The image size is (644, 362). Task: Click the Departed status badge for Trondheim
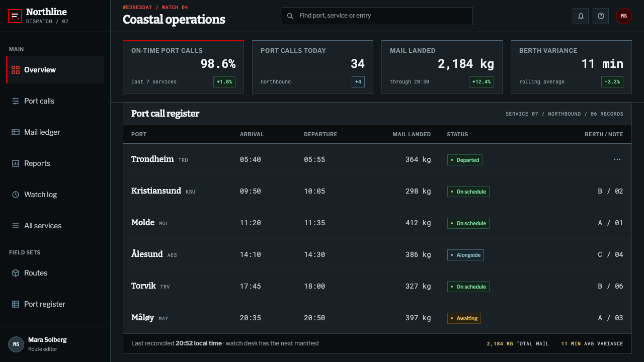click(x=465, y=160)
